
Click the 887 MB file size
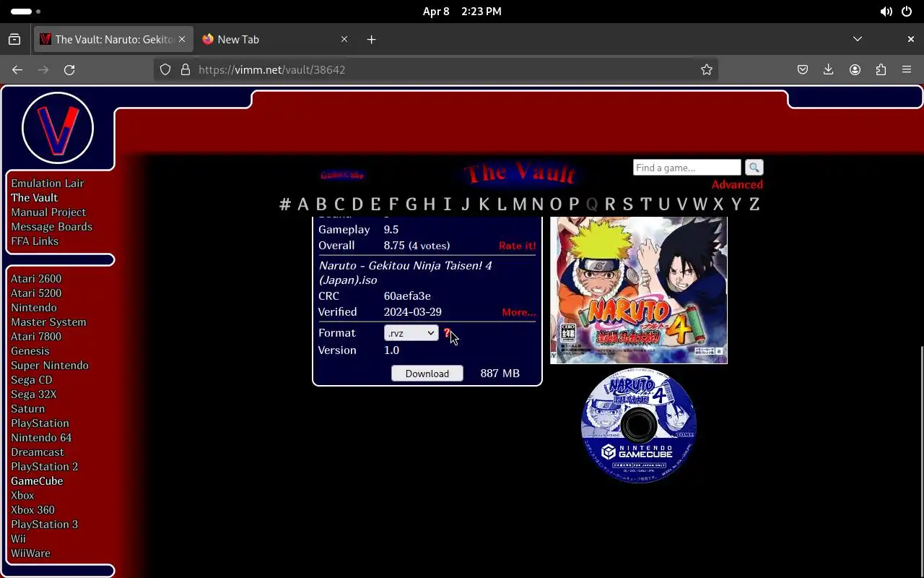tap(500, 374)
